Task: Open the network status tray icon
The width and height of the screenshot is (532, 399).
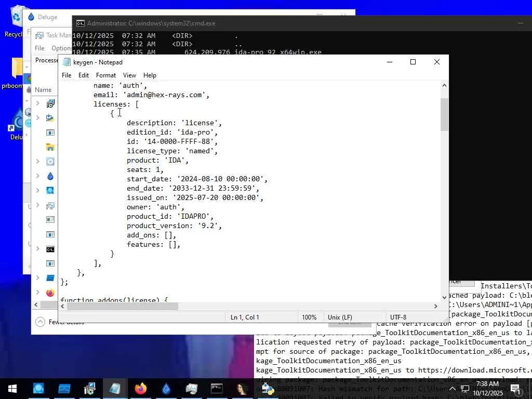Action: (x=465, y=389)
